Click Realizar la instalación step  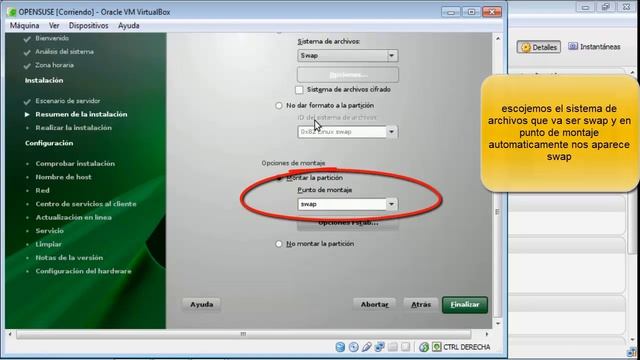click(73, 128)
